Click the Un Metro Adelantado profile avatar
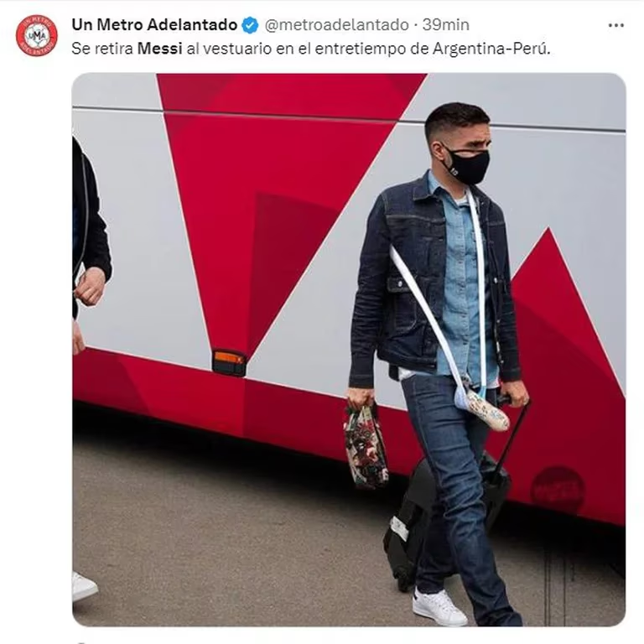 point(37,35)
